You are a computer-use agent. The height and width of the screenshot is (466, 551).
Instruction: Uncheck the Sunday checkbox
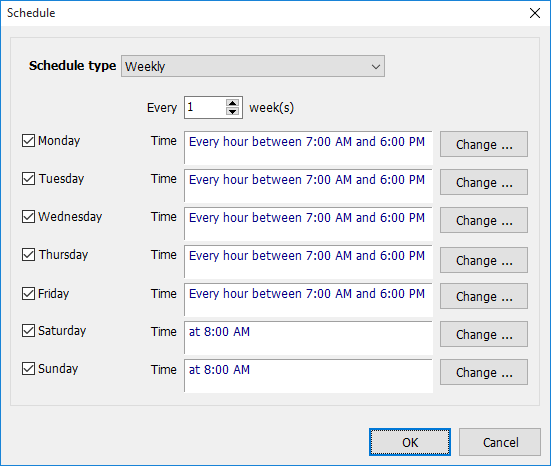28,369
